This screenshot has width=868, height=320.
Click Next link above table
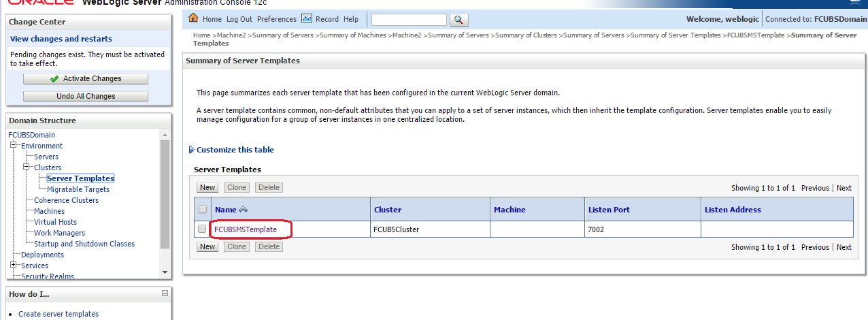coord(844,188)
